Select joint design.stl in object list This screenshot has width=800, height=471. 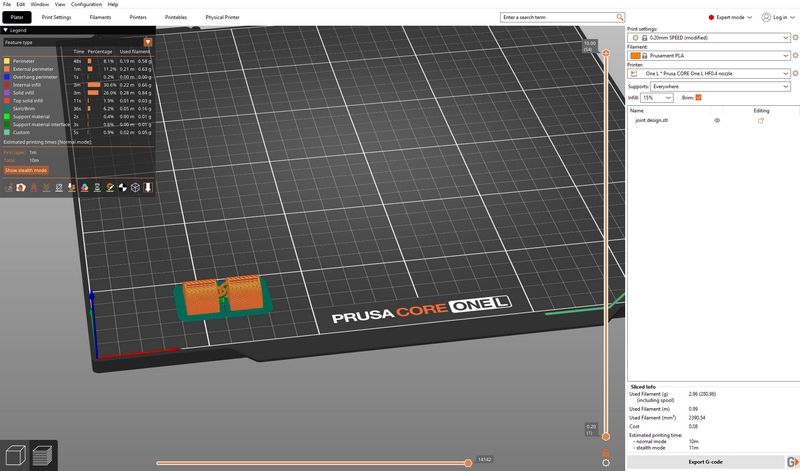pos(652,120)
